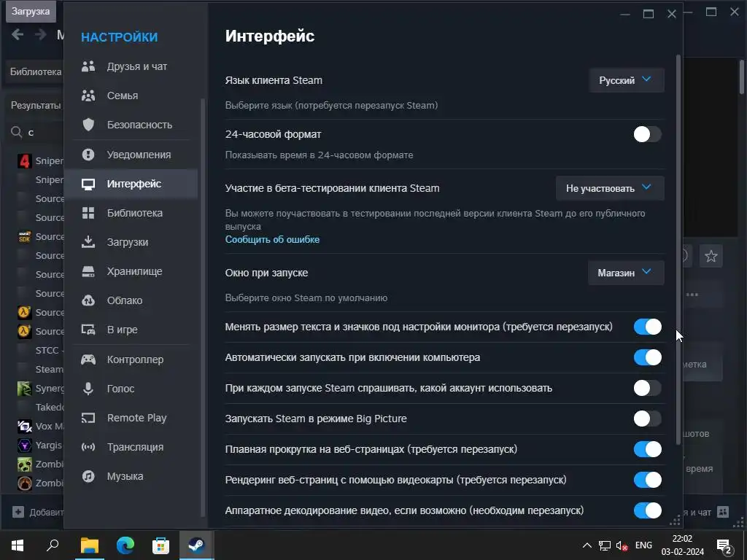The height and width of the screenshot is (560, 747).
Task: Click ENG language indicator in tray
Action: (x=643, y=545)
